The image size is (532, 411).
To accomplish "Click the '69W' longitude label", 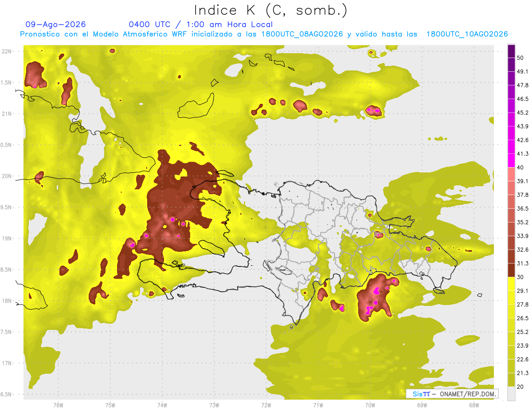I will coord(422,405).
